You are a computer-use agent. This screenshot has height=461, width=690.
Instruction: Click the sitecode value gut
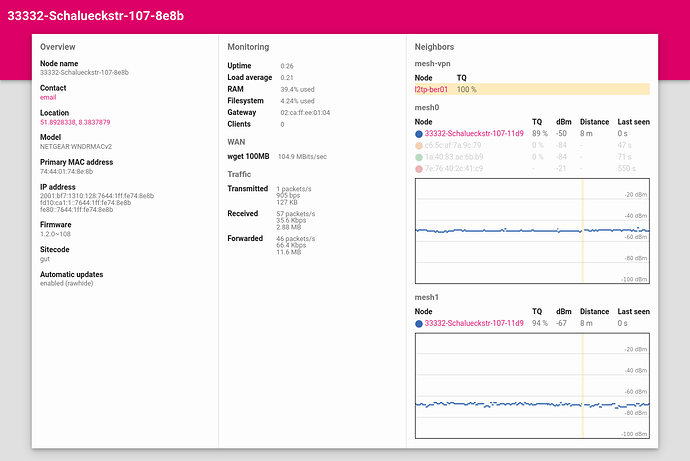tap(45, 259)
